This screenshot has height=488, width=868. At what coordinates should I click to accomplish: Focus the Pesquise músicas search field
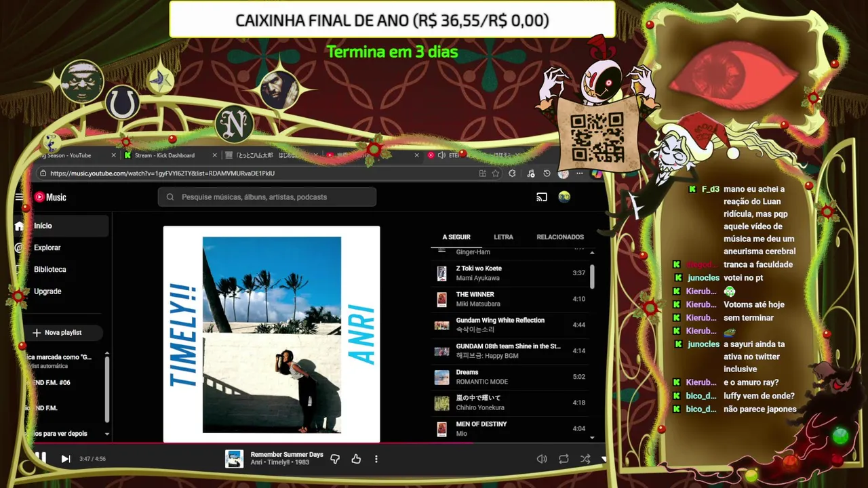point(267,197)
